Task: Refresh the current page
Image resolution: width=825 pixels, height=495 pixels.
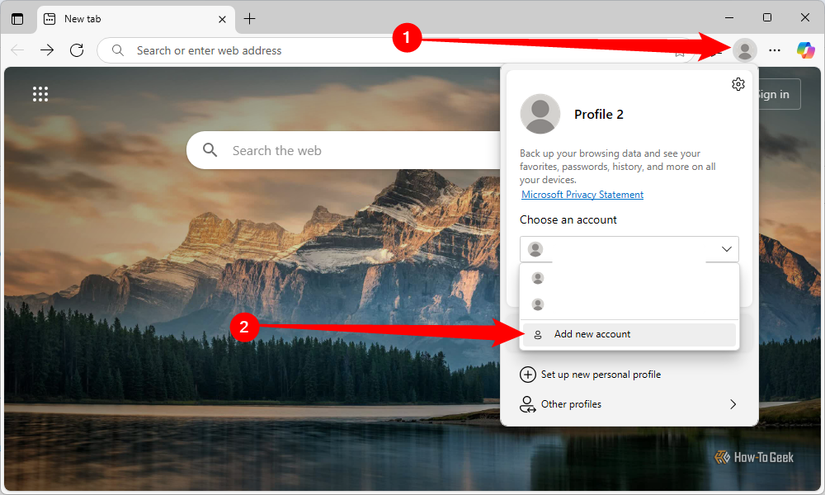Action: coord(76,50)
